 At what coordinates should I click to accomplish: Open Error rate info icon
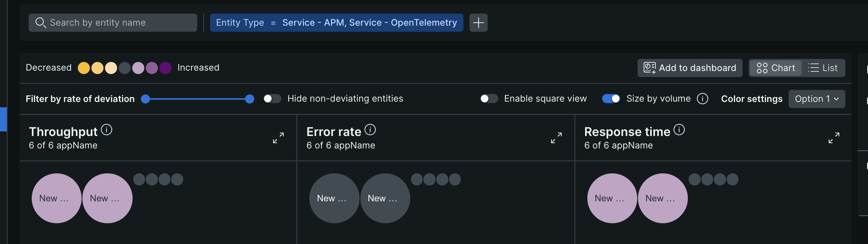(x=370, y=130)
